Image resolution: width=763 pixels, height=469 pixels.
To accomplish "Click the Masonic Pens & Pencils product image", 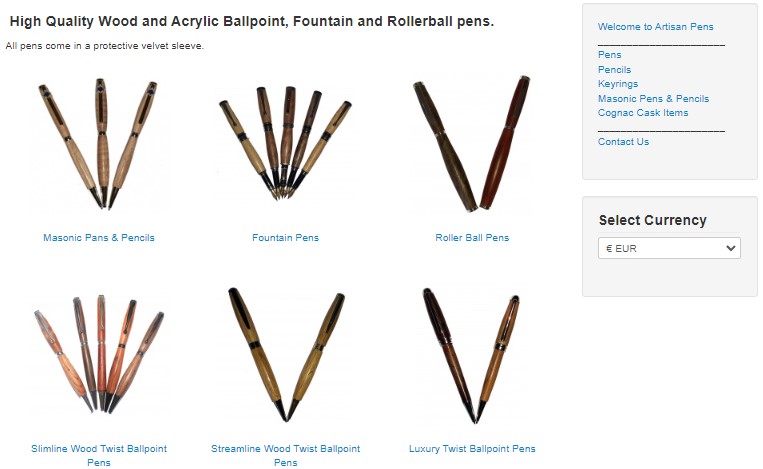I will point(99,143).
